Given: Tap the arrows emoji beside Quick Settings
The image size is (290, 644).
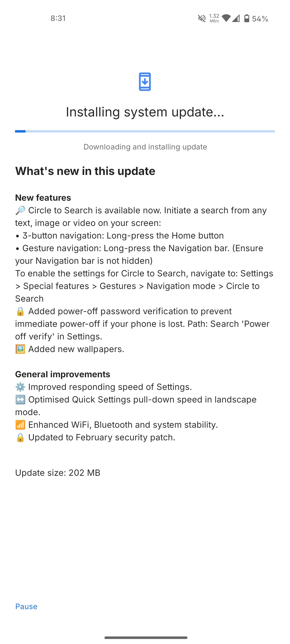Looking at the screenshot, I should [x=20, y=400].
